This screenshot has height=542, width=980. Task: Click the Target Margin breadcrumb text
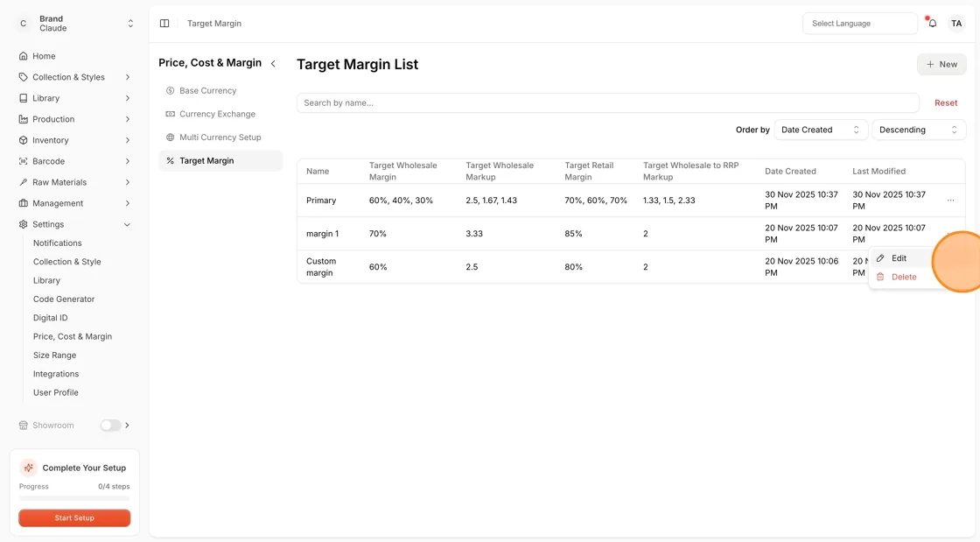pyautogui.click(x=214, y=23)
